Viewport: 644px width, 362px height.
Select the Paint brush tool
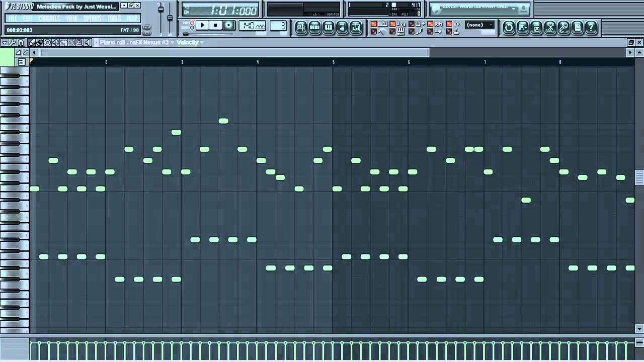click(x=39, y=42)
